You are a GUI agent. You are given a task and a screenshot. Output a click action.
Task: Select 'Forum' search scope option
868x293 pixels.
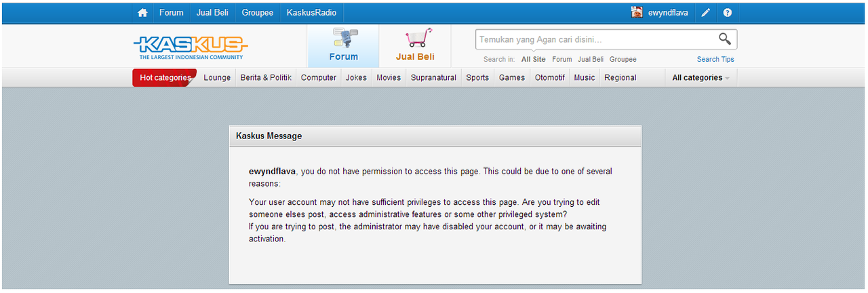[x=562, y=60]
